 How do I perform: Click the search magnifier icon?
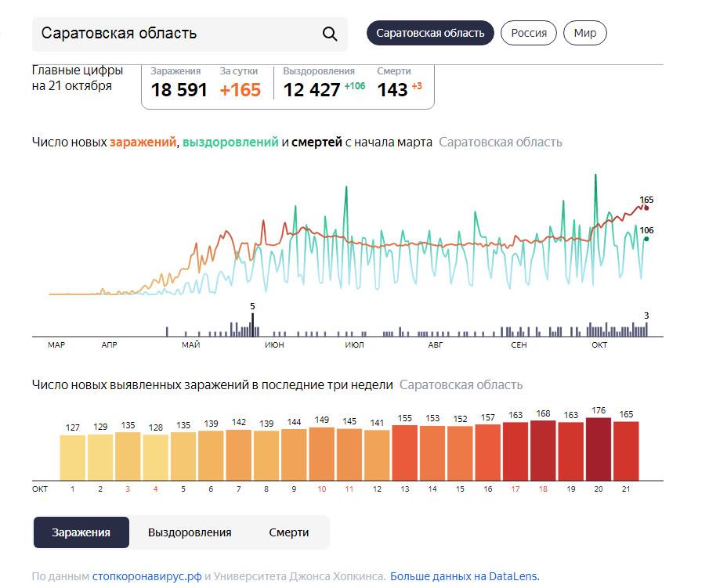click(330, 34)
